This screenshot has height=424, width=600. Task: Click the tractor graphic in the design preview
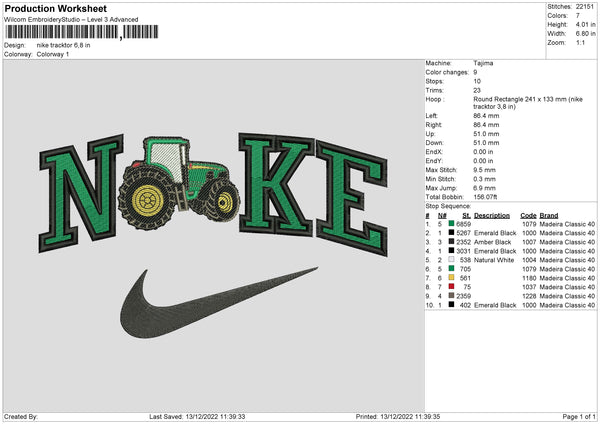(x=179, y=183)
